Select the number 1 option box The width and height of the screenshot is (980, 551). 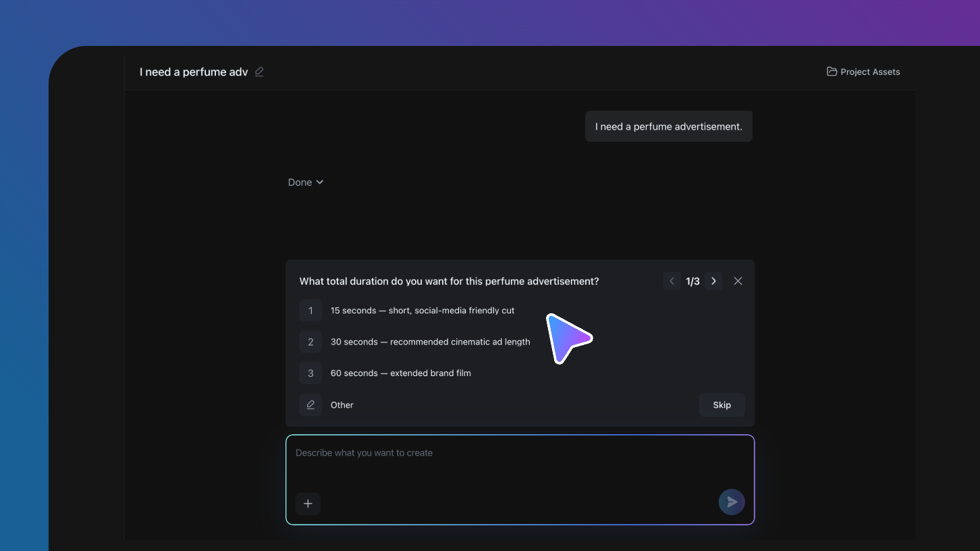[x=310, y=311]
